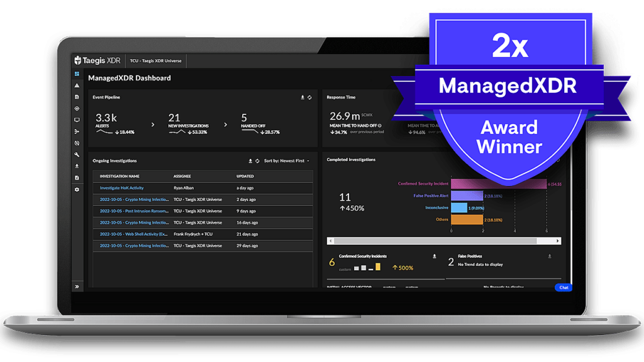
Task: Refresh the Ongoing Investigations list
Action: [x=257, y=161]
